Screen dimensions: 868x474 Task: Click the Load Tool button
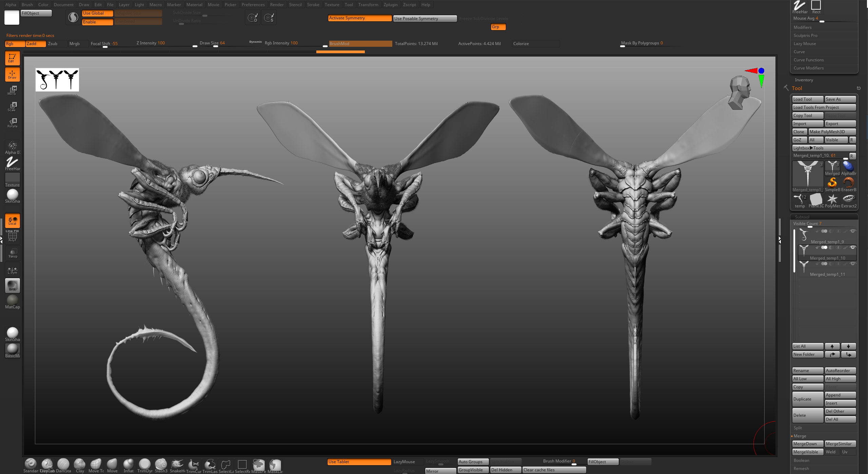point(807,99)
